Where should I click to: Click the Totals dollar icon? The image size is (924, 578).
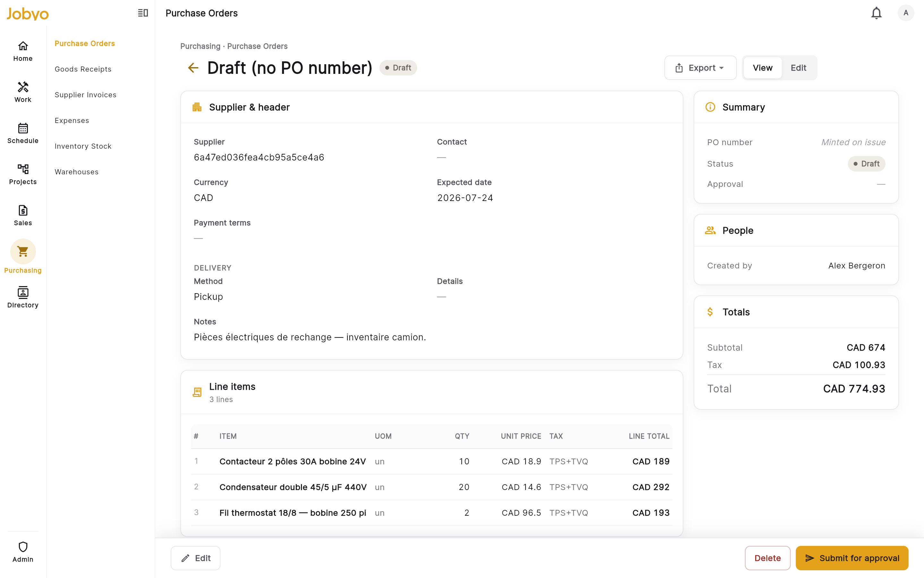pyautogui.click(x=710, y=312)
